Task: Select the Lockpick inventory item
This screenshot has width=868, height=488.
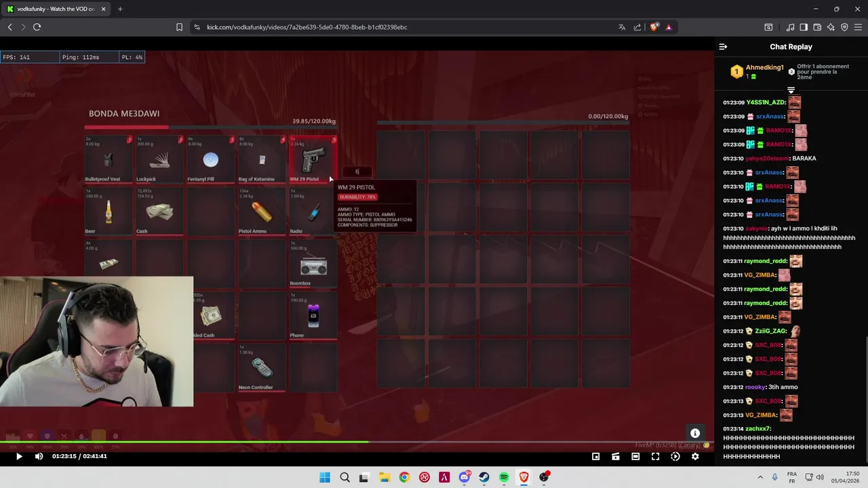Action: click(x=159, y=160)
